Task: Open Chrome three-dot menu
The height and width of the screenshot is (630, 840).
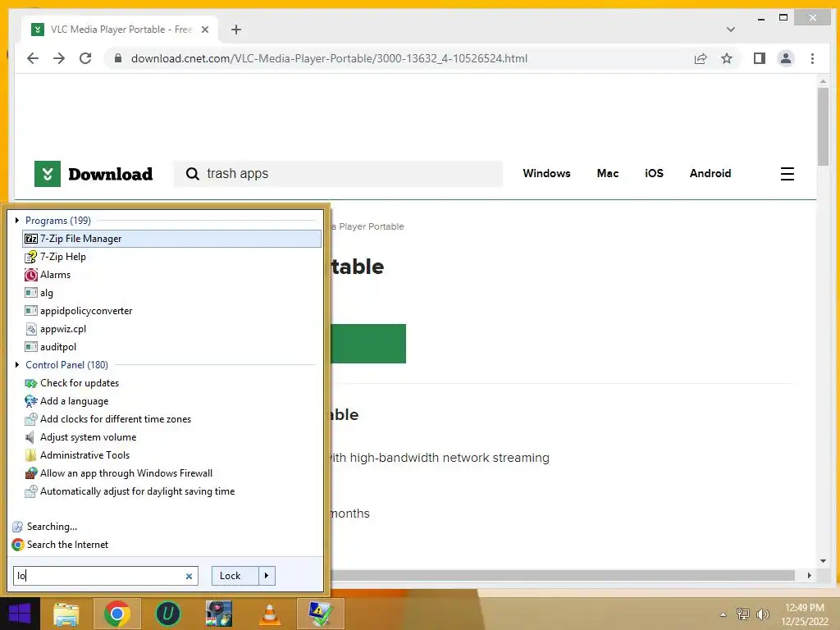Action: point(812,58)
